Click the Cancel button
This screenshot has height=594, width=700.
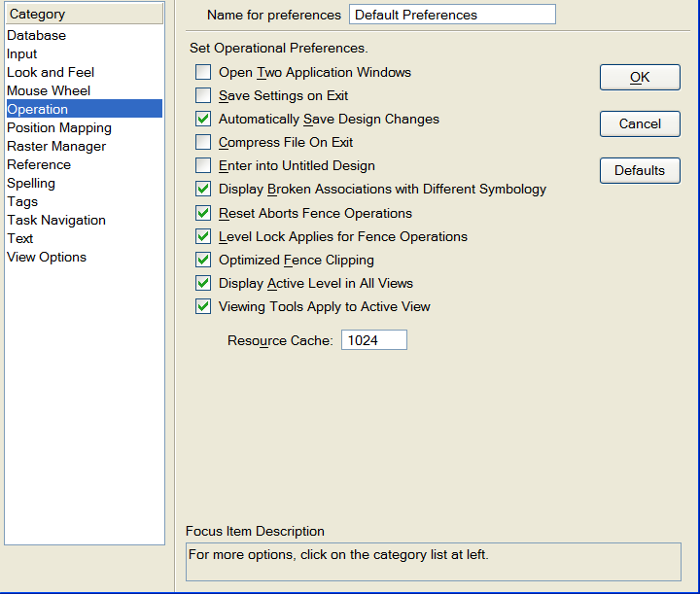tap(640, 123)
